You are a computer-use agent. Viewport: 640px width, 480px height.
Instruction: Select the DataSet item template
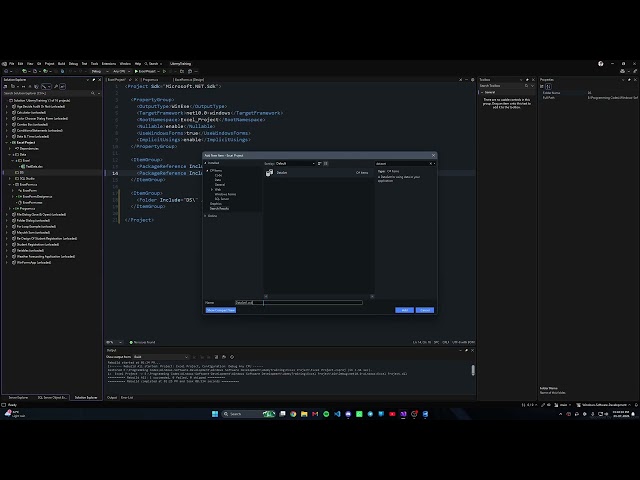click(x=318, y=173)
